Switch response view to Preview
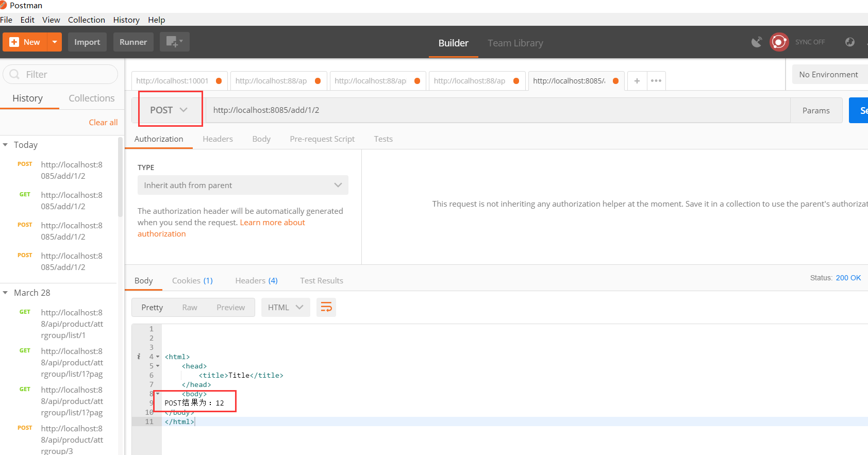The image size is (868, 455). [x=231, y=307]
